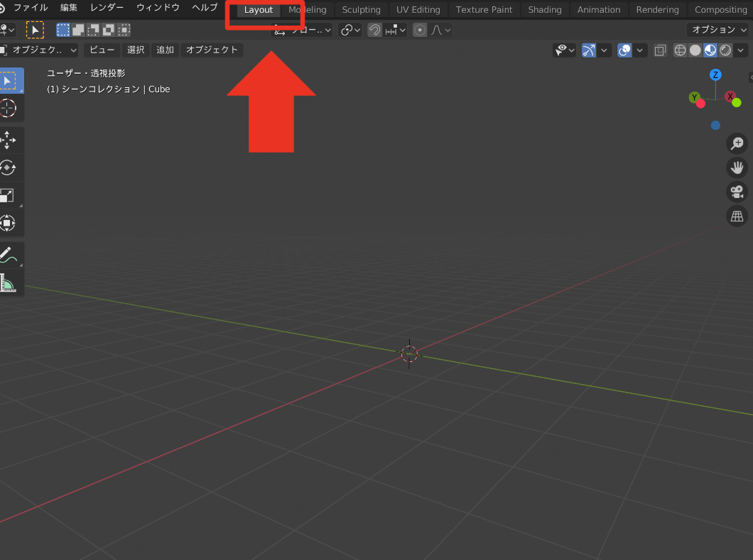Screen dimensions: 753x560
Task: Click the blue negative Z gizmo dot
Action: [715, 125]
